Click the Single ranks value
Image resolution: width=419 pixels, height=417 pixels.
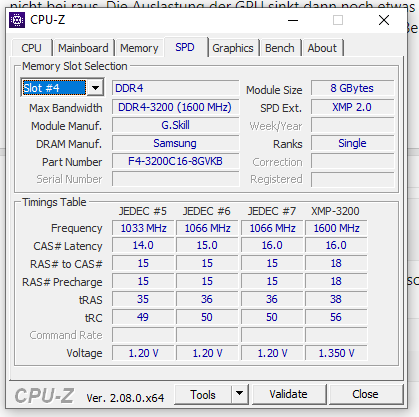(x=352, y=143)
